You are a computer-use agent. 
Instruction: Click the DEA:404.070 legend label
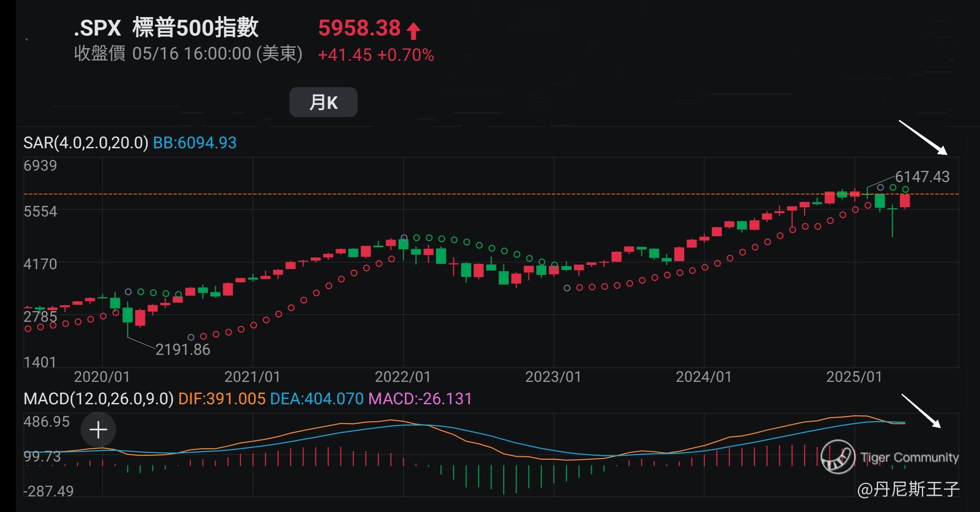pyautogui.click(x=317, y=399)
